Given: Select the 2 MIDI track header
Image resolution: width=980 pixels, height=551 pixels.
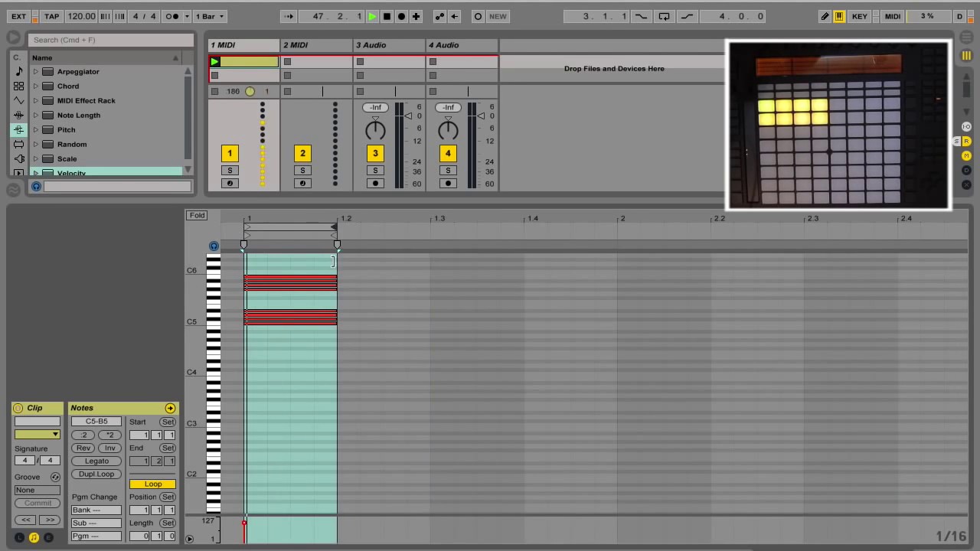Looking at the screenshot, I should click(x=316, y=45).
